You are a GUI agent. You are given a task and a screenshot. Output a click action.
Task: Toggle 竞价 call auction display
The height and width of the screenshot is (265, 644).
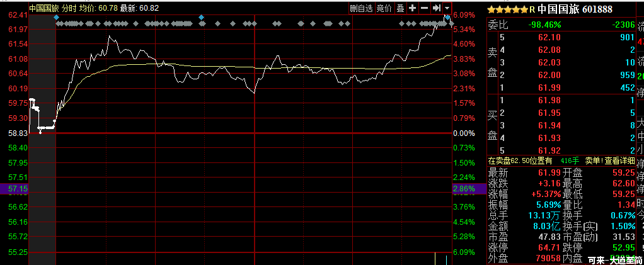click(x=384, y=8)
